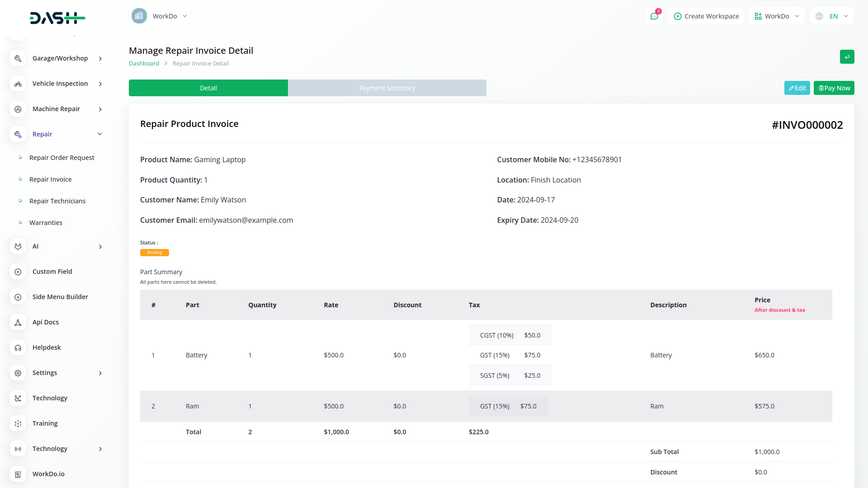Follow the Dashboard breadcrumb link
Screen dimensions: 868x488
click(x=144, y=64)
